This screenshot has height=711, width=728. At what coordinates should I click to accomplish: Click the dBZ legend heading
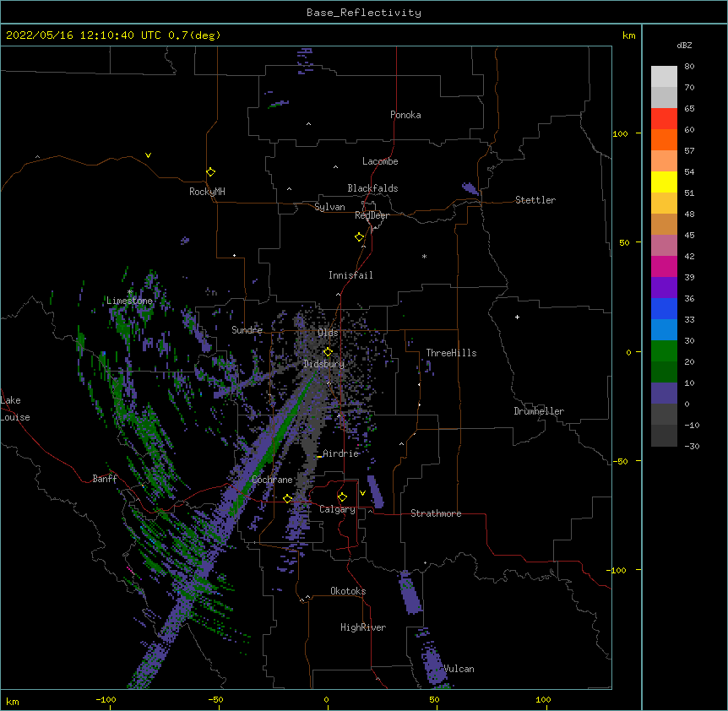click(x=684, y=45)
